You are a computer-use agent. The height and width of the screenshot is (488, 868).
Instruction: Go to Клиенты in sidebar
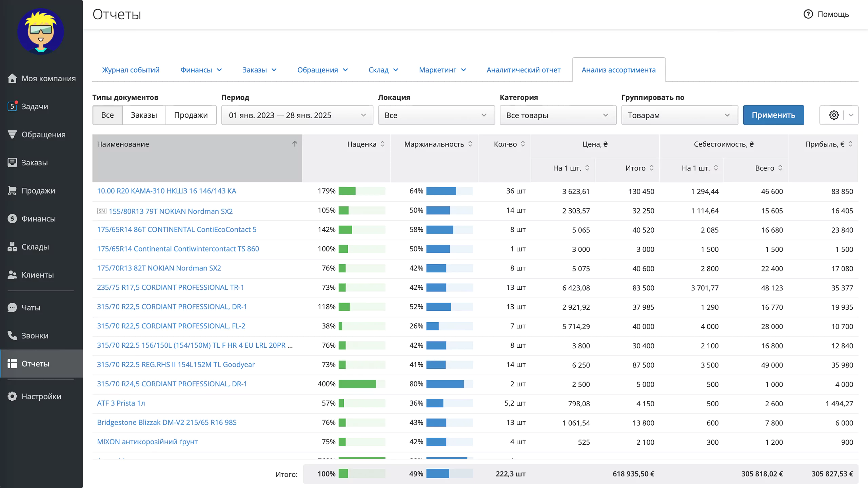point(41,275)
